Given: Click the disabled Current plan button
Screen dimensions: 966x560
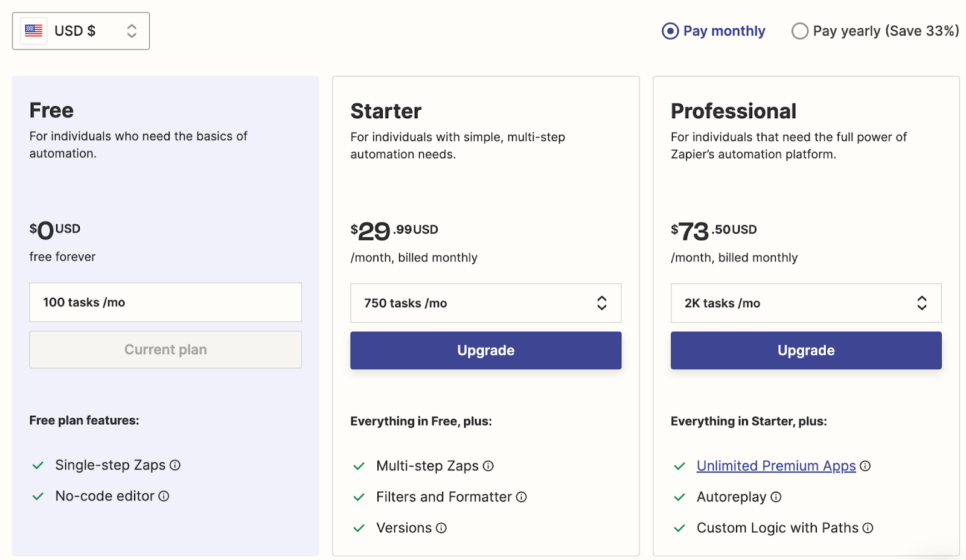Looking at the screenshot, I should pyautogui.click(x=165, y=349).
